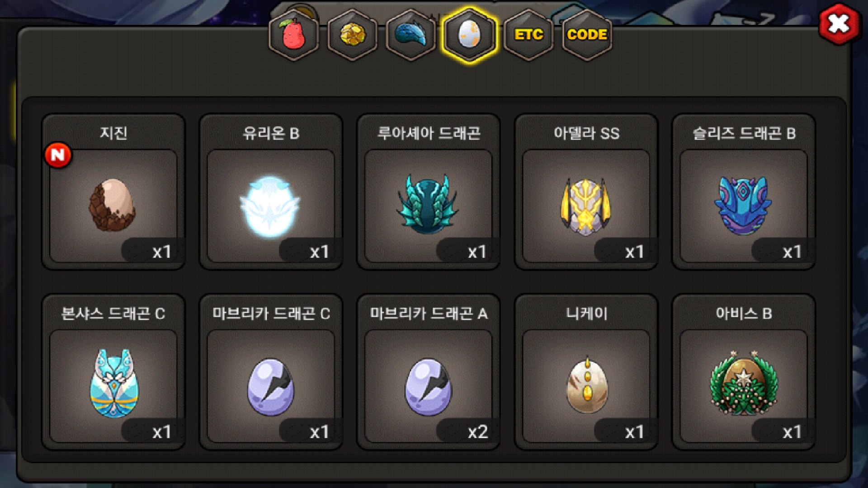Select 마브리카 드래곤 A egg with x2
Viewport: 868px width, 488px height.
[x=429, y=372]
